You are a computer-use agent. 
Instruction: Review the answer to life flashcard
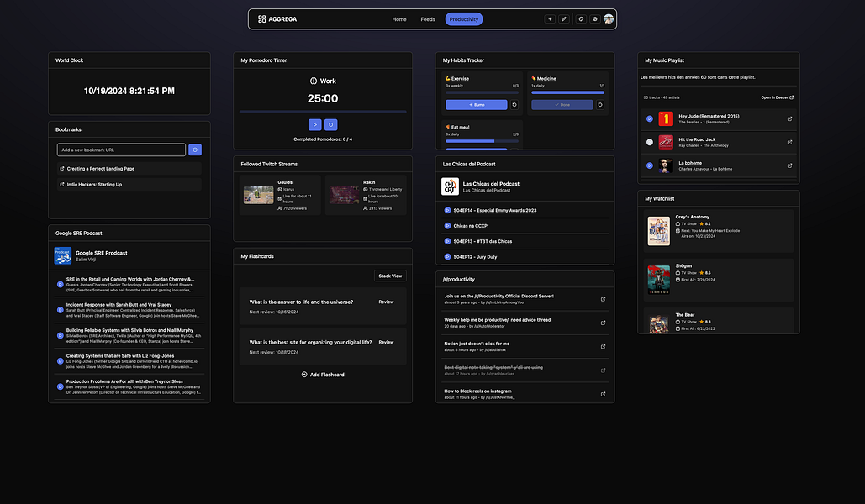pos(386,302)
